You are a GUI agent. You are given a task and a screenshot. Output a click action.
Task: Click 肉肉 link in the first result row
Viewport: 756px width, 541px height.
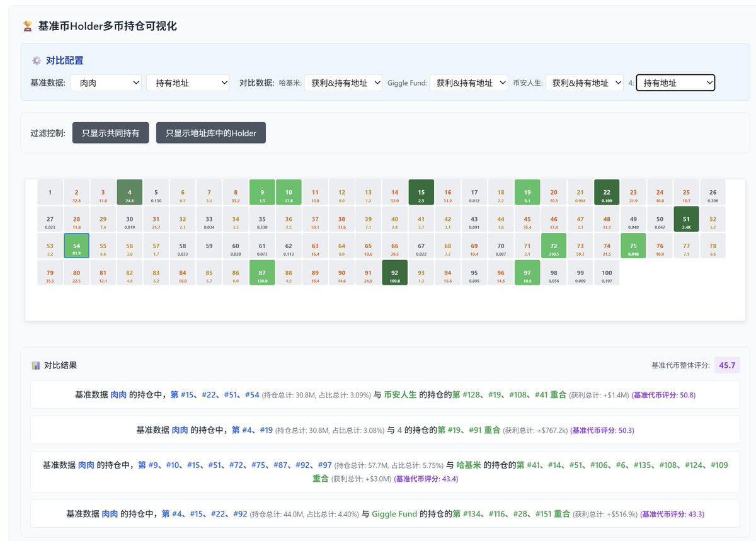click(118, 395)
